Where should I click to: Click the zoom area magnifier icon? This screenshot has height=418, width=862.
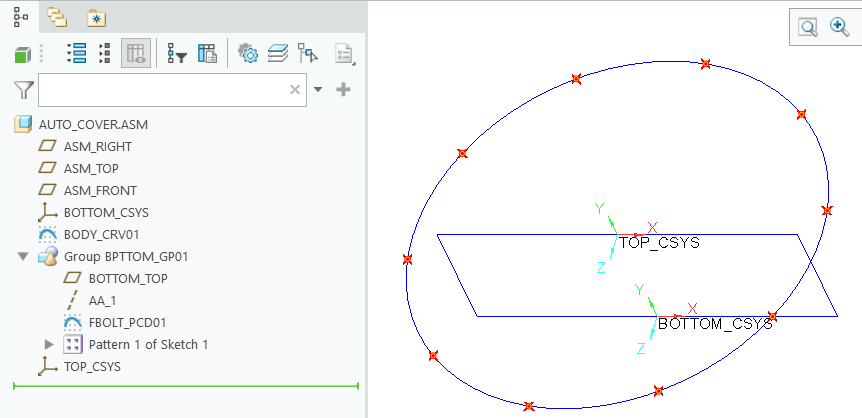point(808,27)
